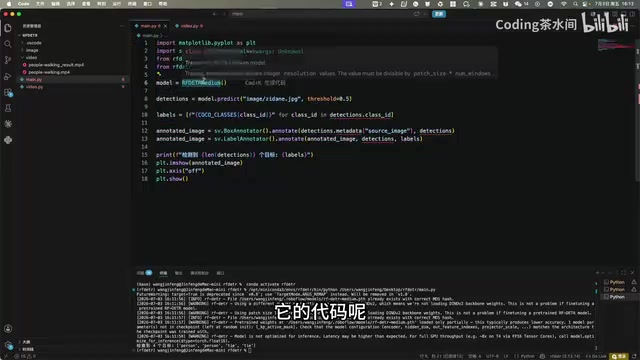Add a new terminal with plus icon
Screen dimensions: 640x360
click(x=598, y=273)
